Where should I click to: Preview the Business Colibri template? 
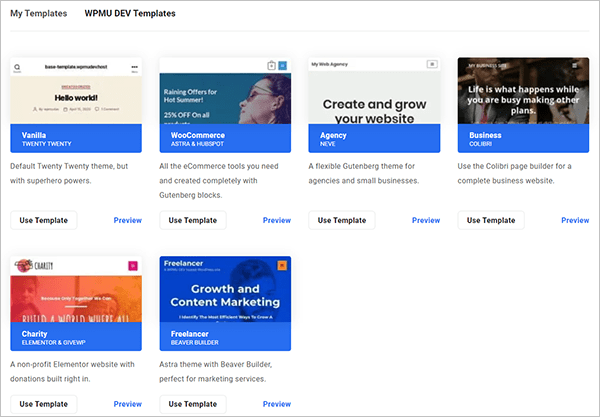(575, 220)
